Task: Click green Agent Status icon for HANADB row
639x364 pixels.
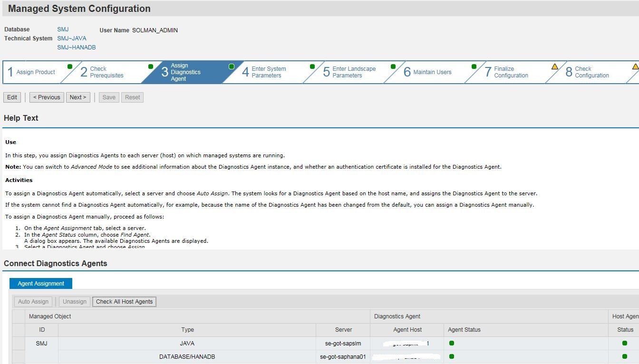Action: point(452,356)
